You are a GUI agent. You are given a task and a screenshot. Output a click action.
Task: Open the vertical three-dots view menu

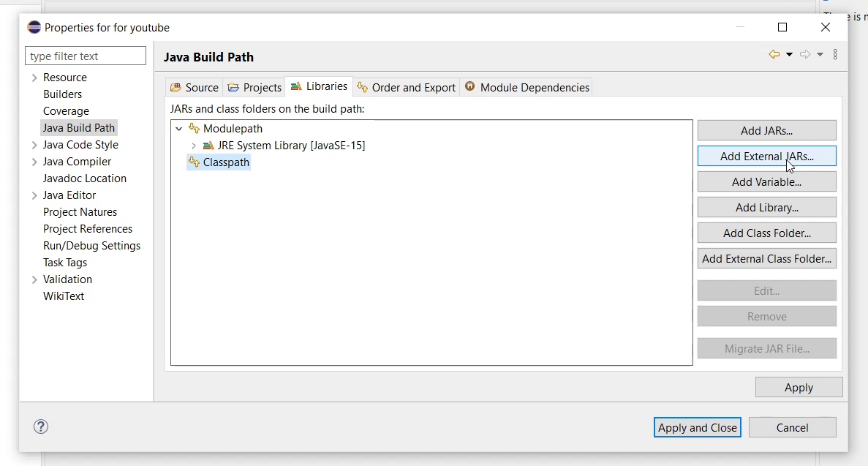(835, 54)
